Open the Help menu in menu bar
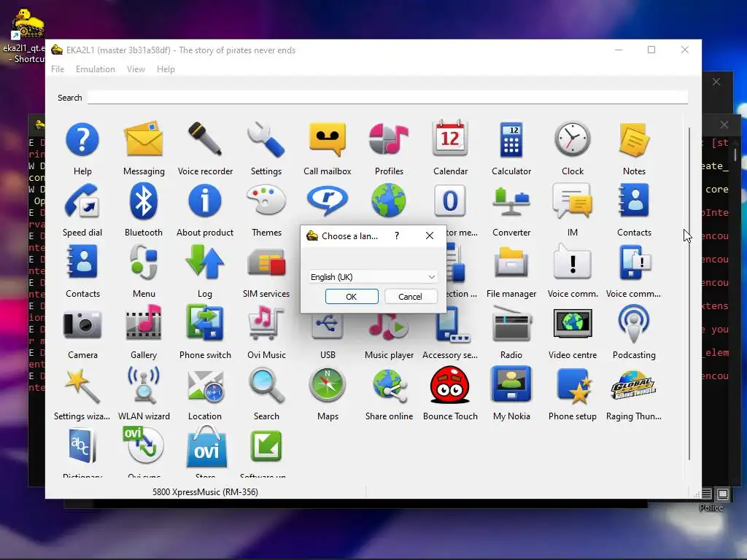 [x=166, y=69]
